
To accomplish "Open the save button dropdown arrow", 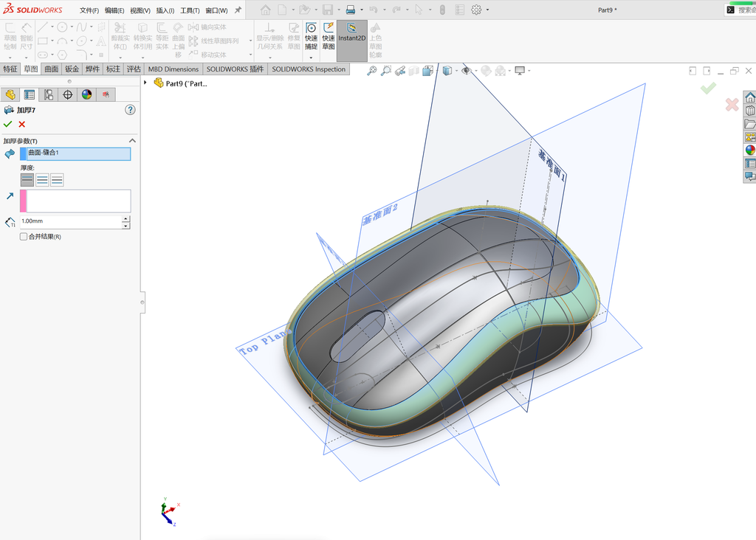I will (x=338, y=10).
